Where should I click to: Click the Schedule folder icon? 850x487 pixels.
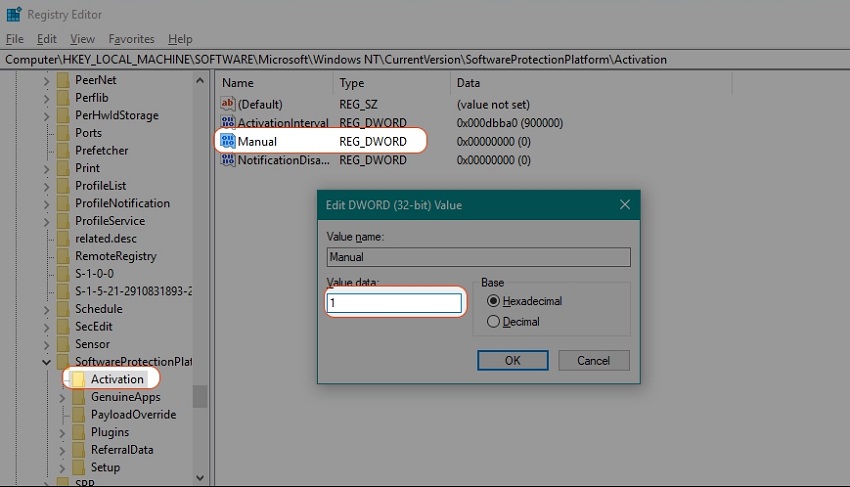click(63, 309)
